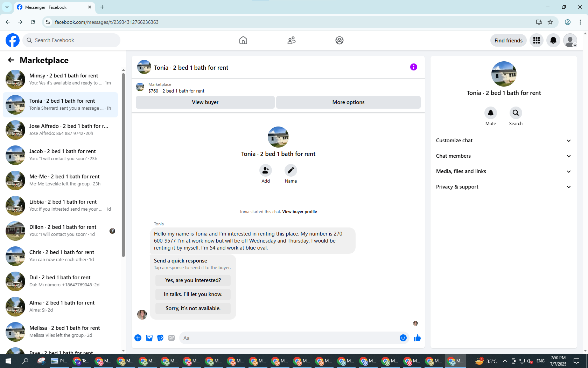The image size is (588, 368).
Task: Open Jacob's rental conversation
Action: pos(60,155)
